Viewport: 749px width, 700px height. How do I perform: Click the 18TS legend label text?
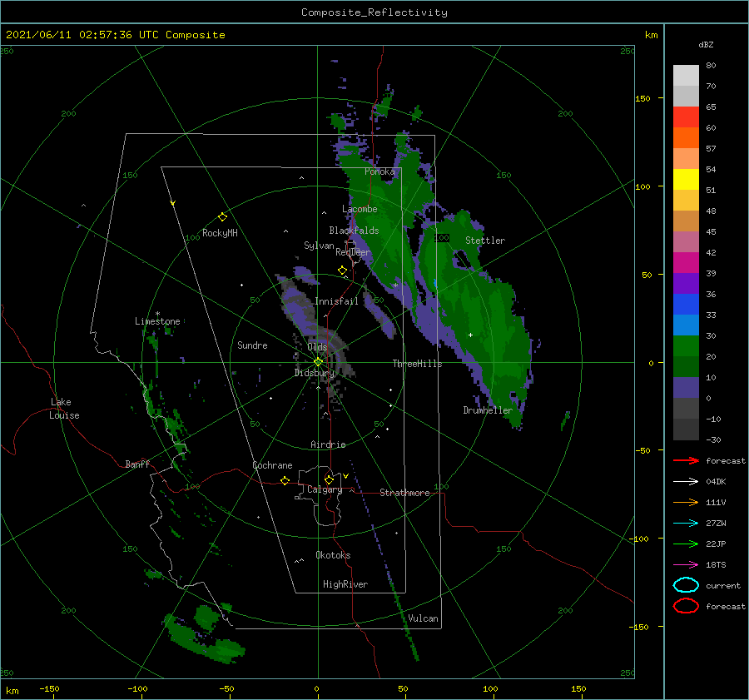[x=716, y=565]
